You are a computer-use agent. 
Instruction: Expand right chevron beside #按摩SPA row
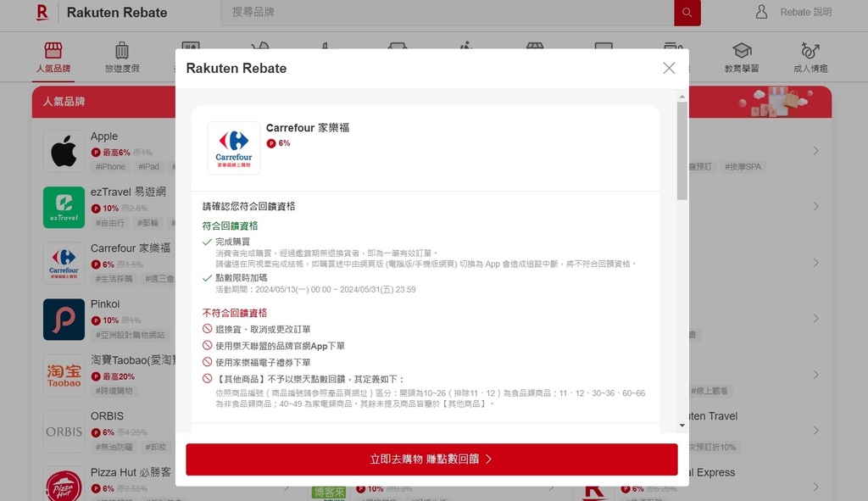pyautogui.click(x=816, y=151)
